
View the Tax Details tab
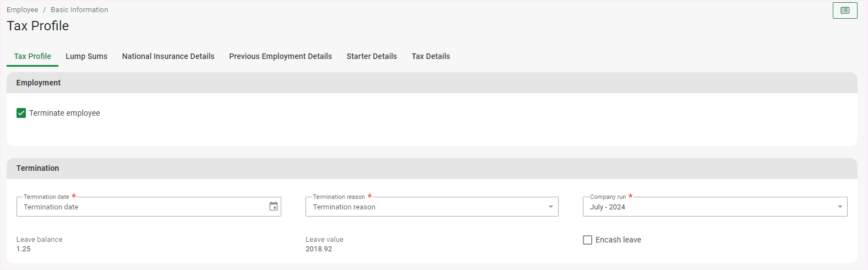[430, 56]
